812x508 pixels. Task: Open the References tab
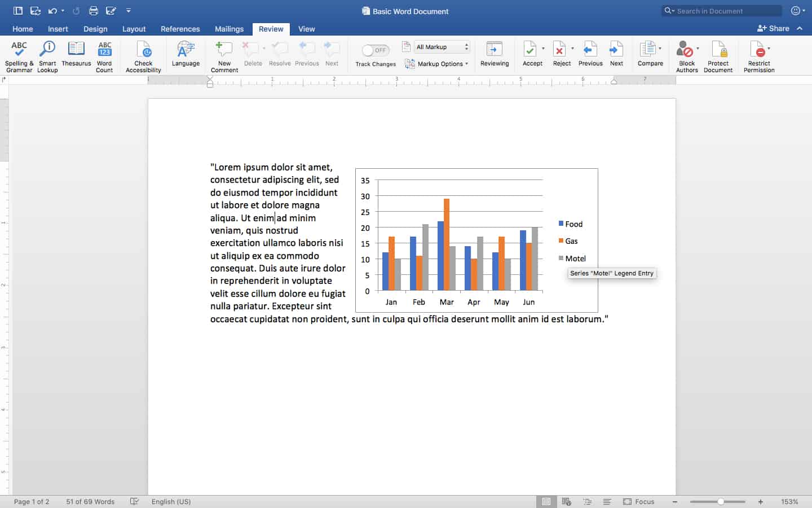click(180, 29)
